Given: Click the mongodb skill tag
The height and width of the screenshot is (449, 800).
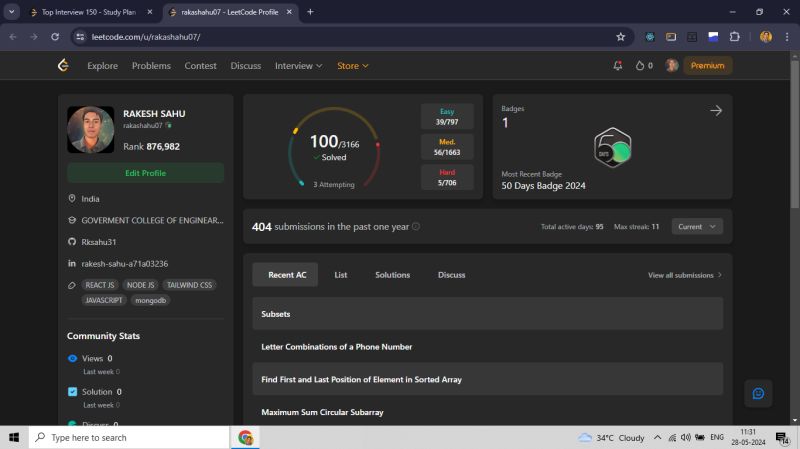Looking at the screenshot, I should [151, 300].
